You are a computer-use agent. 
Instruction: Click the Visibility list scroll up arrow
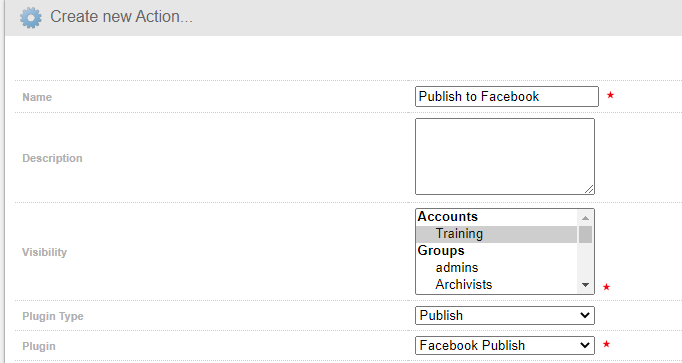pyautogui.click(x=585, y=218)
